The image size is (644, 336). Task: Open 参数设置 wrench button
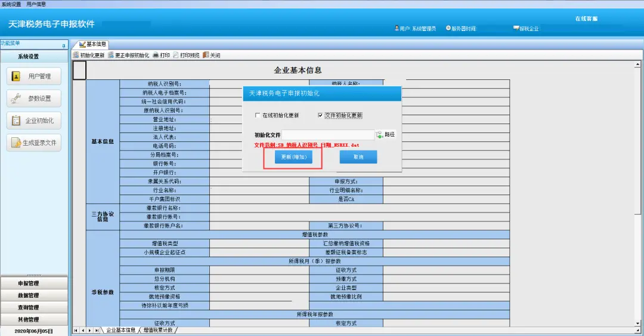(34, 98)
